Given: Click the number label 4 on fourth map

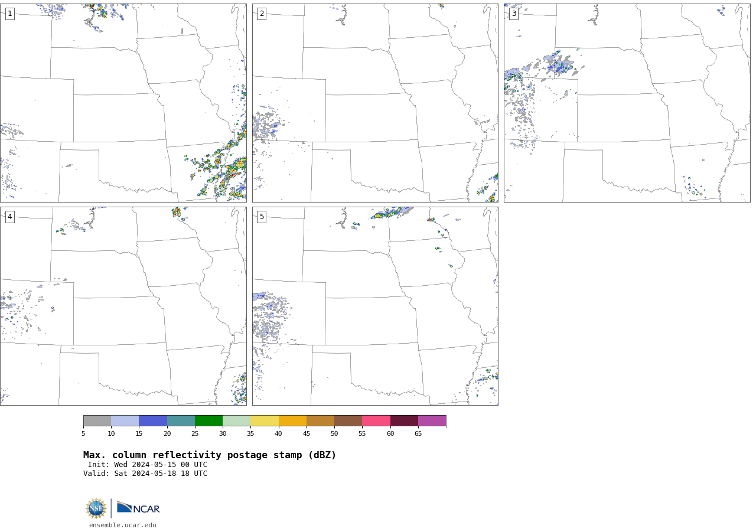Looking at the screenshot, I should point(9,217).
